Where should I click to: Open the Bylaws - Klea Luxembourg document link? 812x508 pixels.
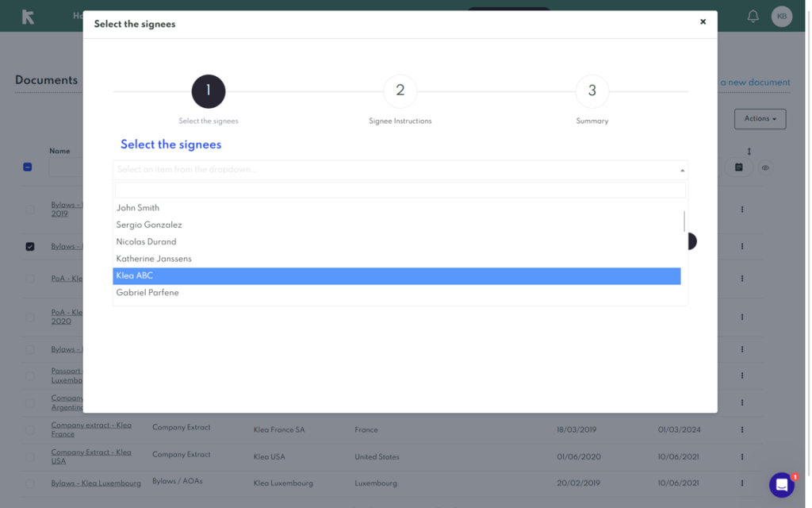coord(96,483)
